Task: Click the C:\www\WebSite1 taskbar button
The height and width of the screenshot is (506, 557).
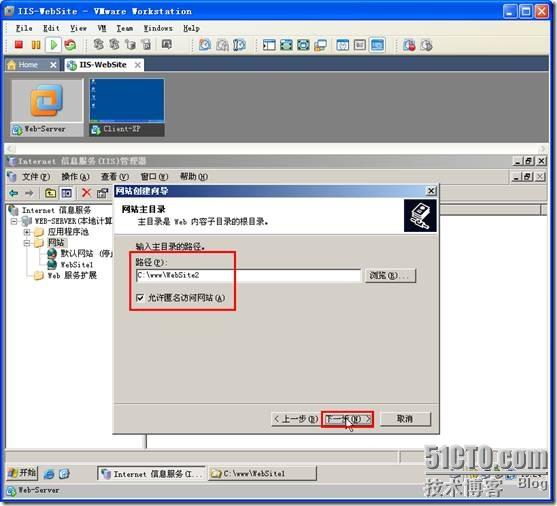Action: [263, 474]
